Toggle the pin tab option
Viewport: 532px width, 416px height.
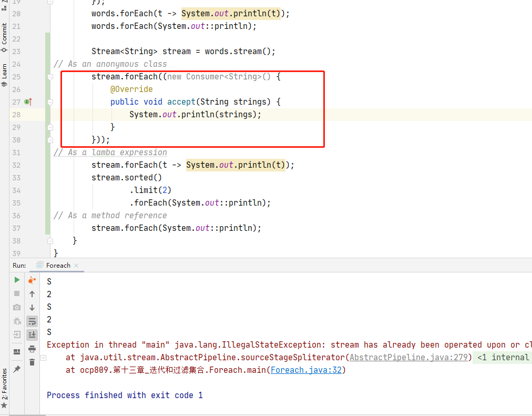click(17, 369)
